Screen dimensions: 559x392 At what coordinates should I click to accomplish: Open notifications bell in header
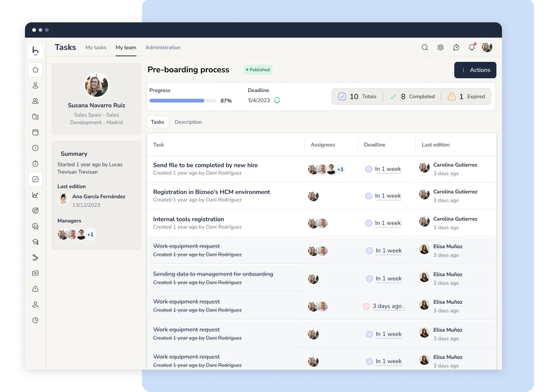coord(472,47)
